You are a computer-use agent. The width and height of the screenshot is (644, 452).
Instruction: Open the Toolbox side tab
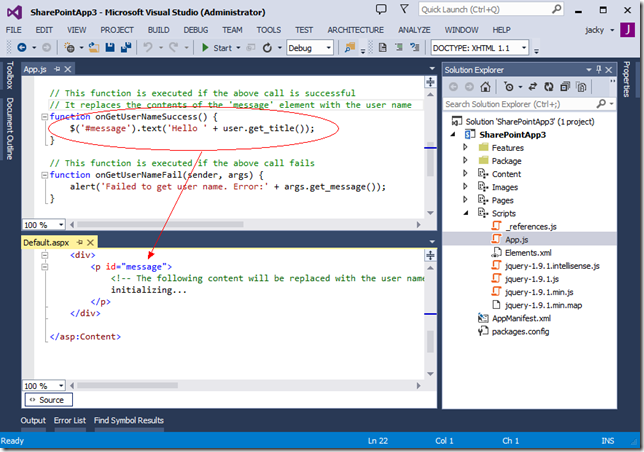[x=10, y=75]
